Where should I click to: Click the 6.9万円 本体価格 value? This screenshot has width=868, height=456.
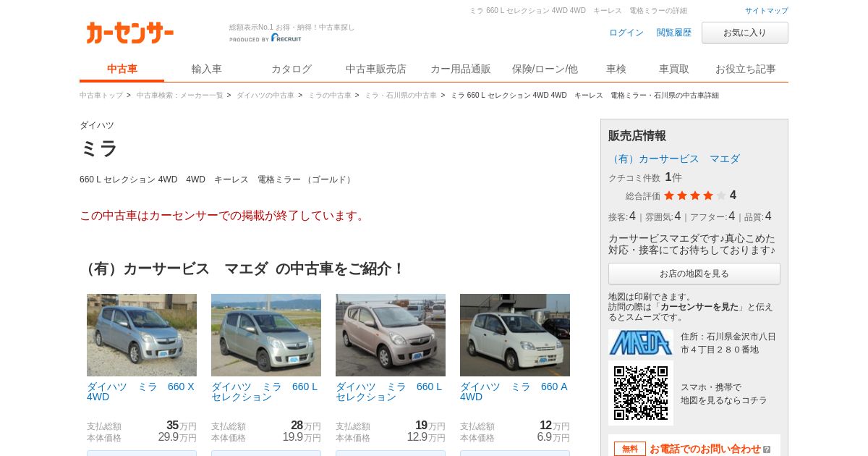pyautogui.click(x=553, y=437)
